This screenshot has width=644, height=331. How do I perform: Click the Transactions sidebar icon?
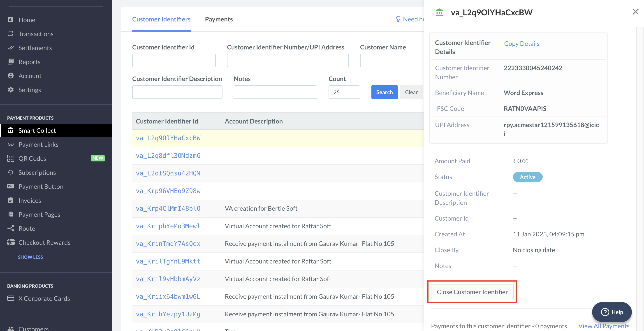pyautogui.click(x=11, y=34)
